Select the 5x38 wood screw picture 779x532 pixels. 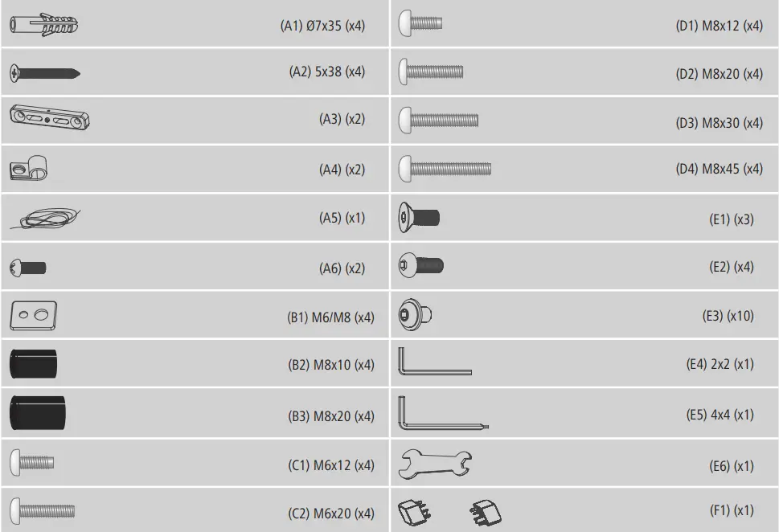[45, 73]
